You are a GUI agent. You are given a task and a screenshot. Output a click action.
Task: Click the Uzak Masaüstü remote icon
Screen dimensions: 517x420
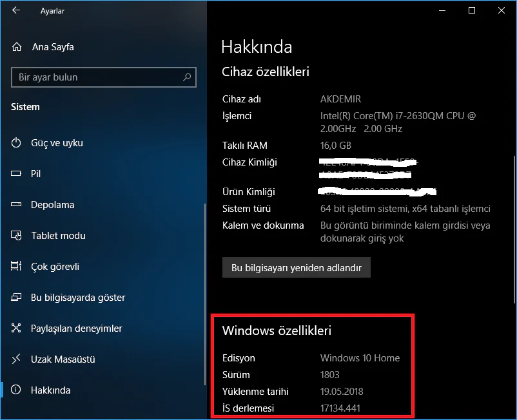(x=16, y=359)
